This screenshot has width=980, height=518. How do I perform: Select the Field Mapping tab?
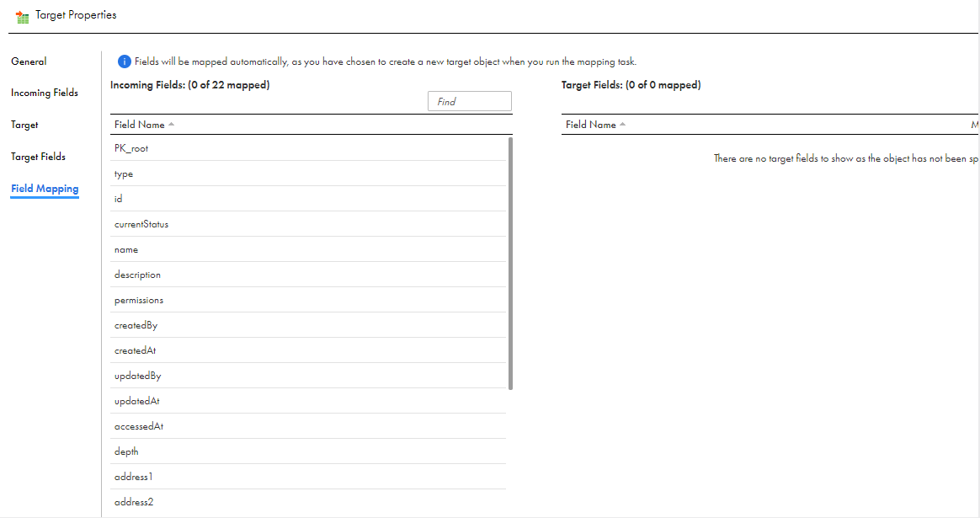tap(45, 189)
